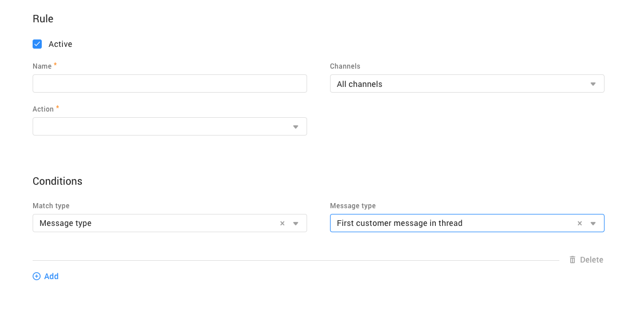Screen dimensions: 644x310
Task: Focus the Name input field
Action: pyautogui.click(x=169, y=84)
